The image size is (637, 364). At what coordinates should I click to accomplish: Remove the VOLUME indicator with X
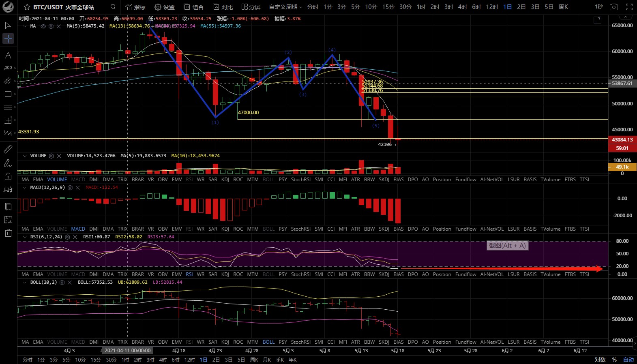click(x=59, y=156)
